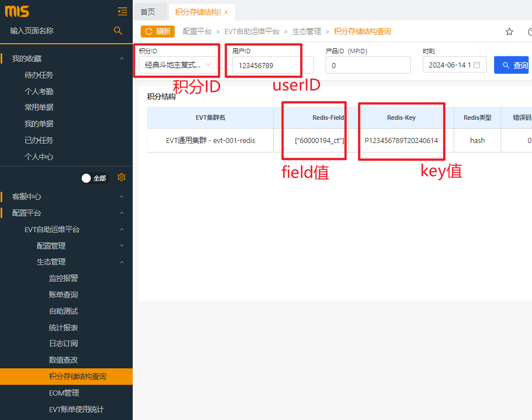Screen dimensions: 532x420
Task: Collapse the sidebar with the menu fold icon
Action: 122,11
